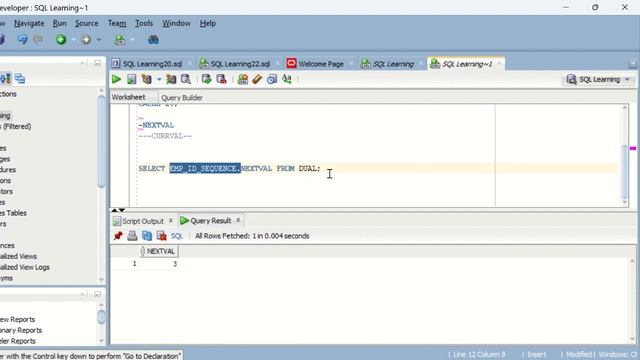This screenshot has width=640, height=360.
Task: Run the statement with green play icon
Action: (x=116, y=79)
